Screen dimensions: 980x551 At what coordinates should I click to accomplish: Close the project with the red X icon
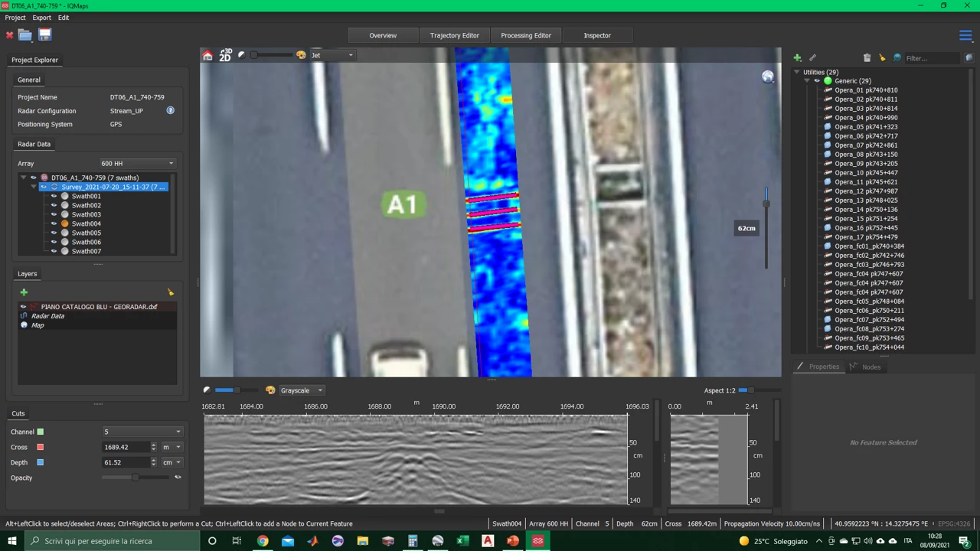pos(9,35)
